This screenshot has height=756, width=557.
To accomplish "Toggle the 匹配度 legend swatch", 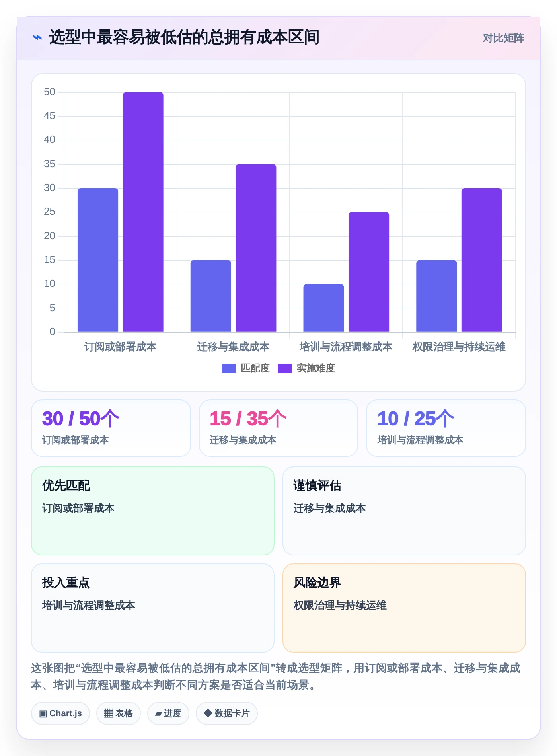I will click(229, 368).
